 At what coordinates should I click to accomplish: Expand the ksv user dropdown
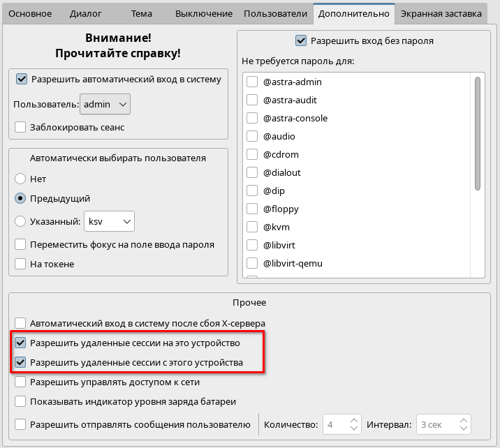click(109, 222)
